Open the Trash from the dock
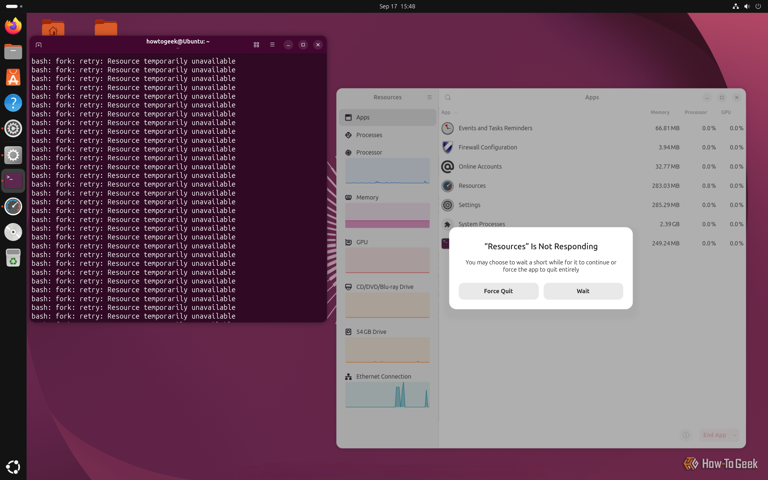 [13, 258]
